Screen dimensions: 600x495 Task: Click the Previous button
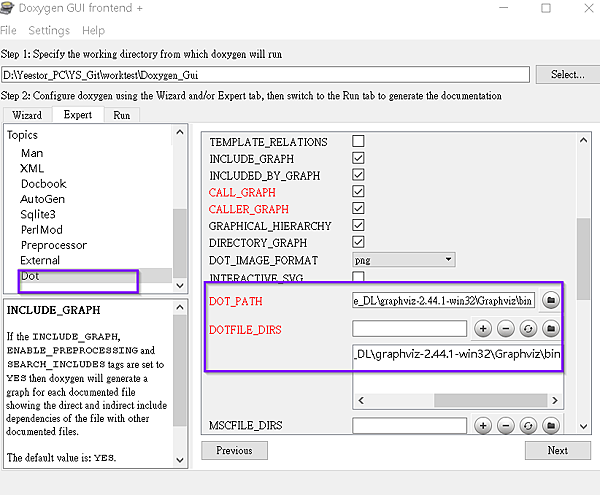point(234,450)
